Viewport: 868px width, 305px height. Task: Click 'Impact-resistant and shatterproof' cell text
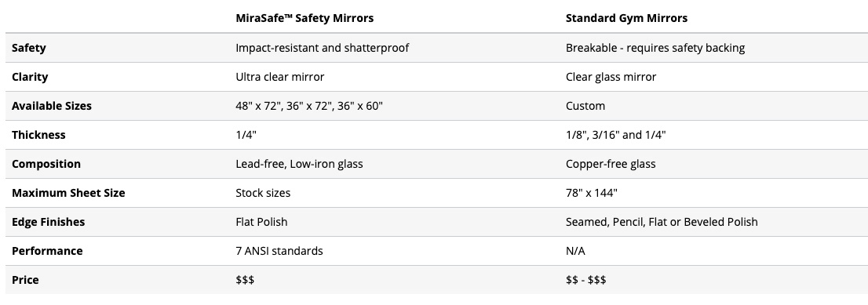click(323, 48)
